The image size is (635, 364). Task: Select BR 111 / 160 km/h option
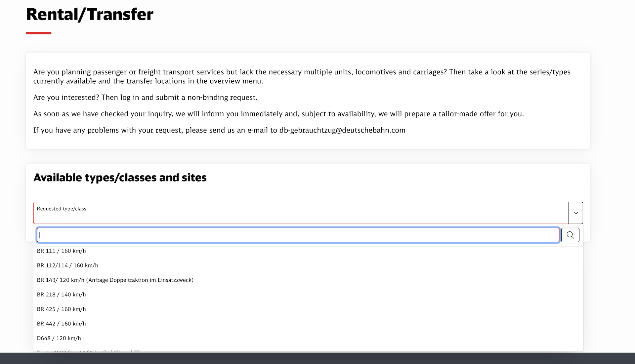[x=62, y=251]
